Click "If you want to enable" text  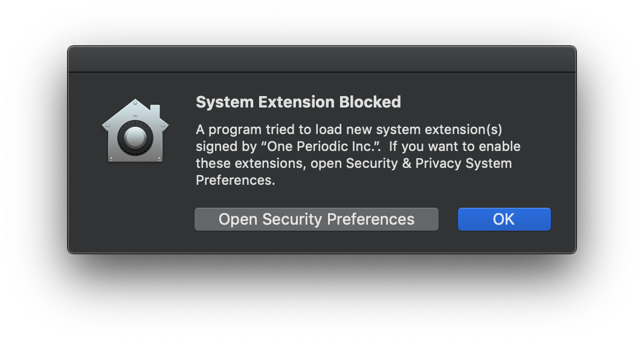pyautogui.click(x=454, y=146)
